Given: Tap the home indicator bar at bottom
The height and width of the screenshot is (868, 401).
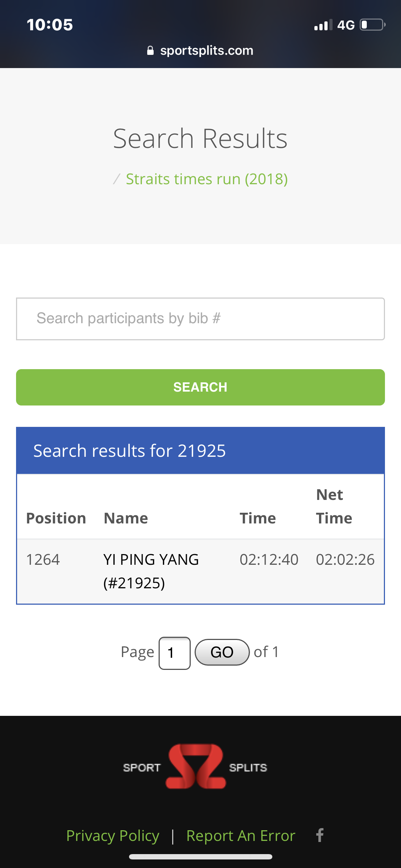Looking at the screenshot, I should coord(200,857).
